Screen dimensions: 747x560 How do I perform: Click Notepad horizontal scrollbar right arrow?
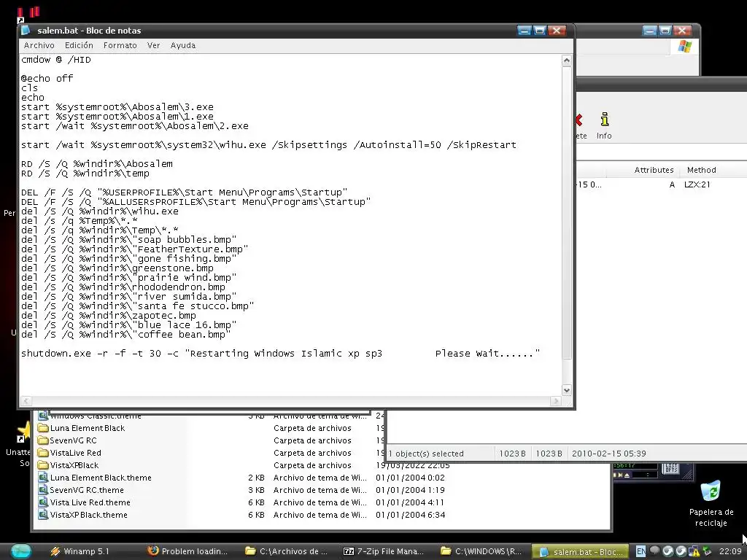tap(555, 401)
